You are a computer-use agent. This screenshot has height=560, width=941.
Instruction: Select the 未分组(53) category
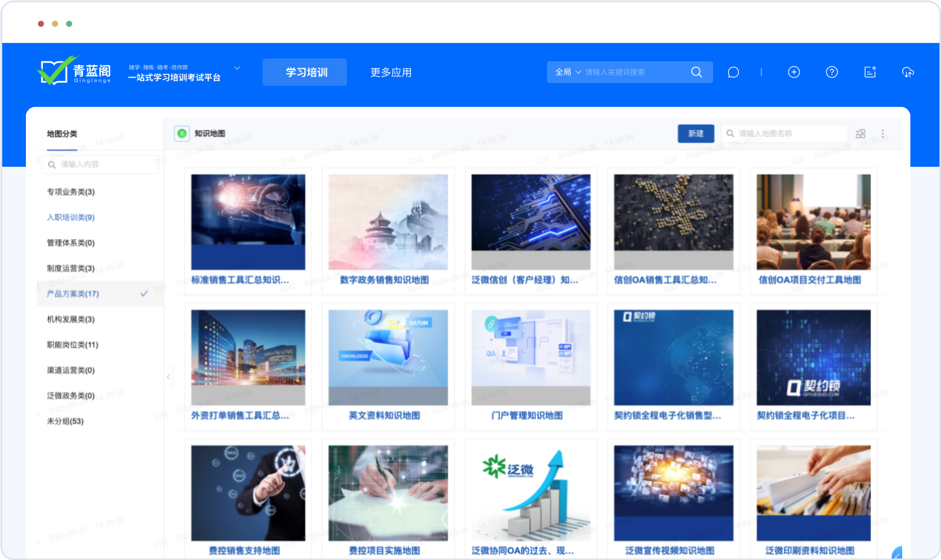(65, 421)
